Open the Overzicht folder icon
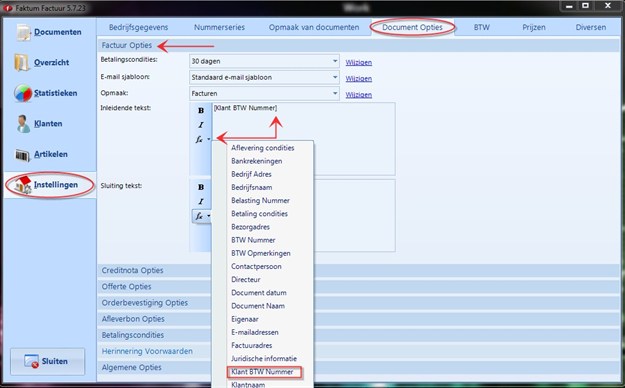 [22, 63]
